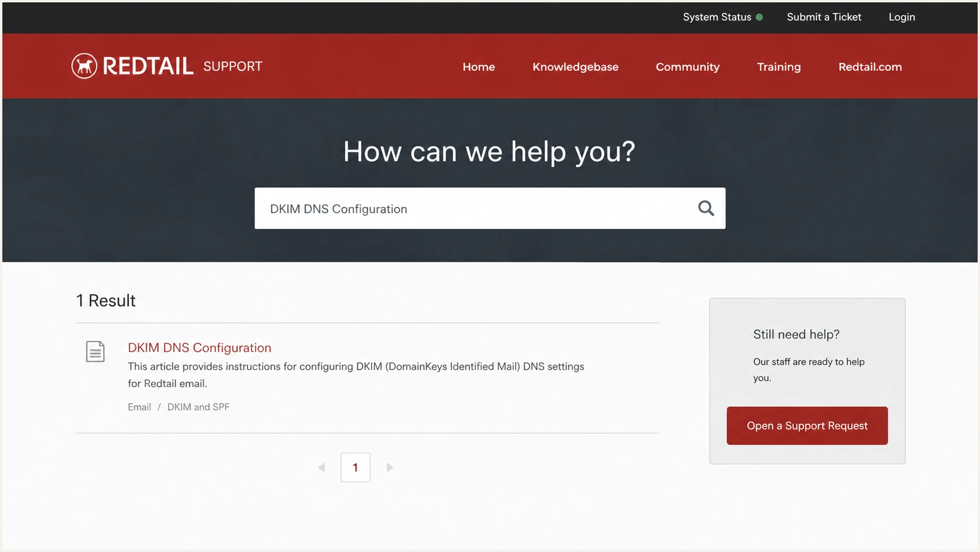Open the DKIM DNS Configuration article title

coord(199,347)
